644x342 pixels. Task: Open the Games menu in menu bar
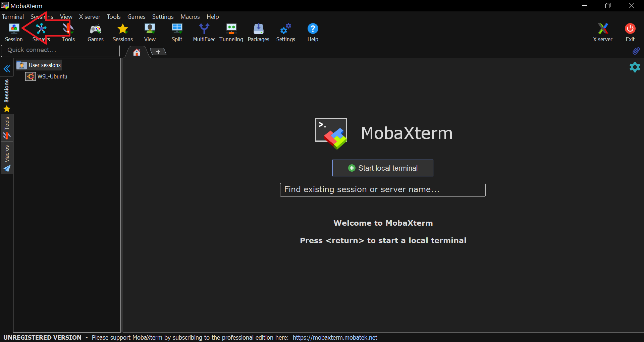137,17
